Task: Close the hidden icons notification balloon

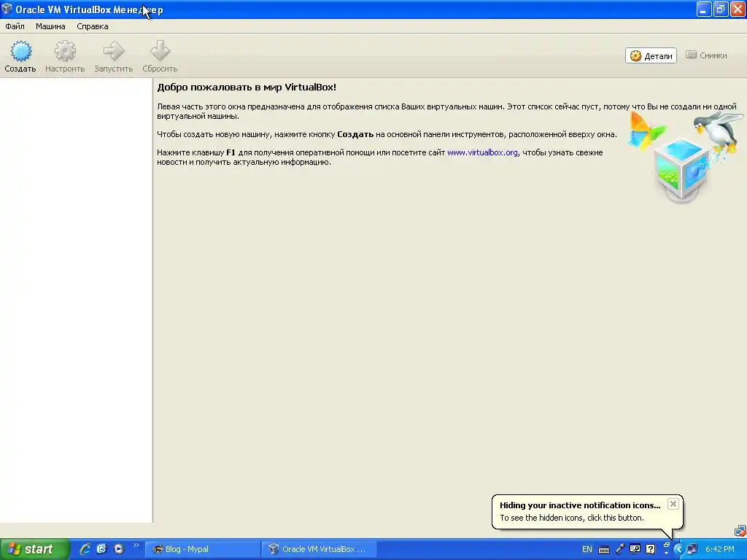Action: coord(673,504)
